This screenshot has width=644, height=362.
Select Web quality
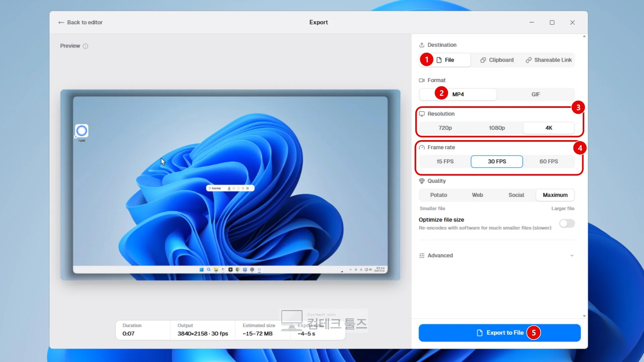(x=477, y=195)
